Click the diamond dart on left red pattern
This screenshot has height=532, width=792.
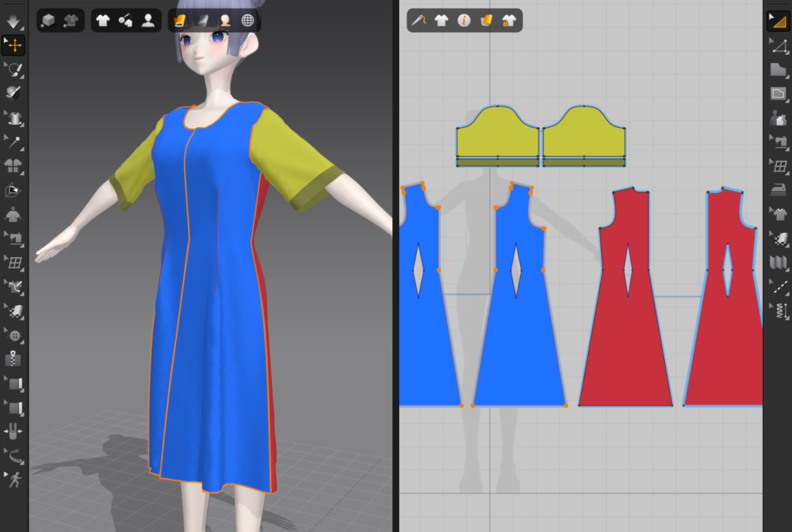628,270
